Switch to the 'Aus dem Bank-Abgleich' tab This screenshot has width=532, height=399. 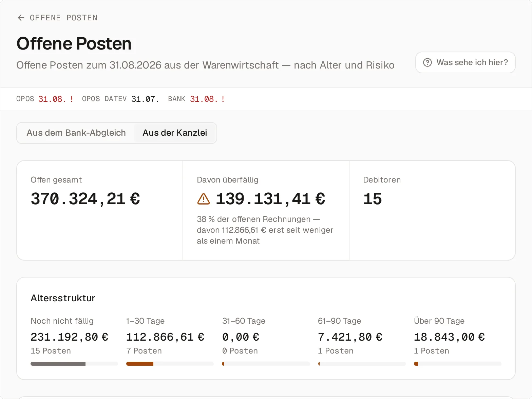point(76,133)
